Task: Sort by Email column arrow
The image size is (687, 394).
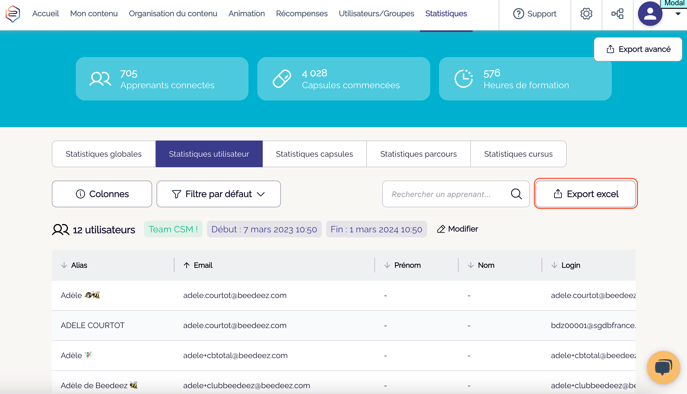Action: click(187, 265)
